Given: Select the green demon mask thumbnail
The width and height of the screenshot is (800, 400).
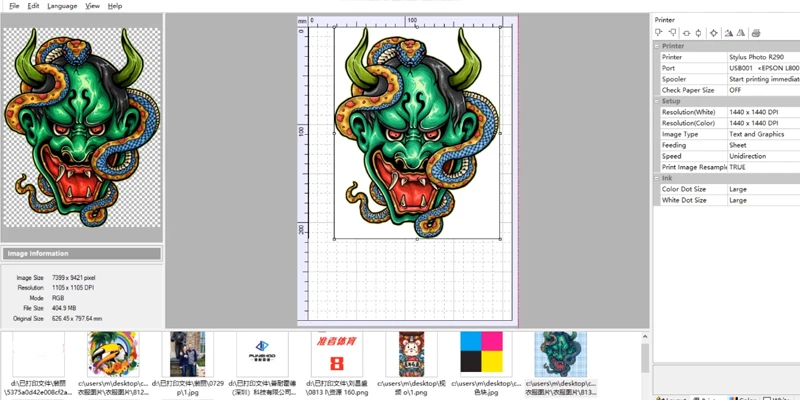Looking at the screenshot, I should pos(561,354).
